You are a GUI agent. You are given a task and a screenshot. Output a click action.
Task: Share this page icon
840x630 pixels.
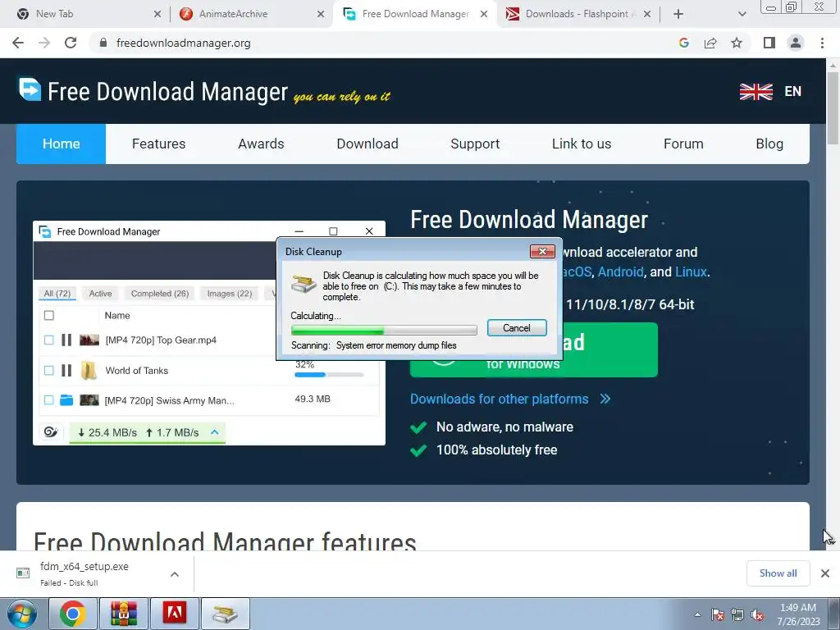click(x=710, y=43)
